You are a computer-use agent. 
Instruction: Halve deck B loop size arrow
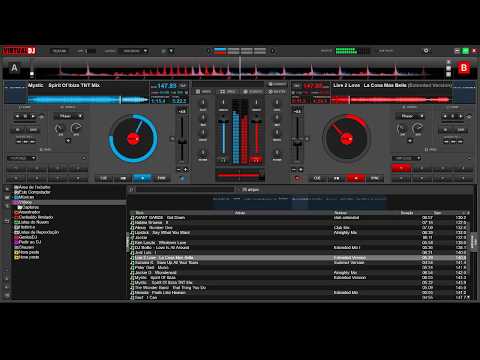coord(445,116)
